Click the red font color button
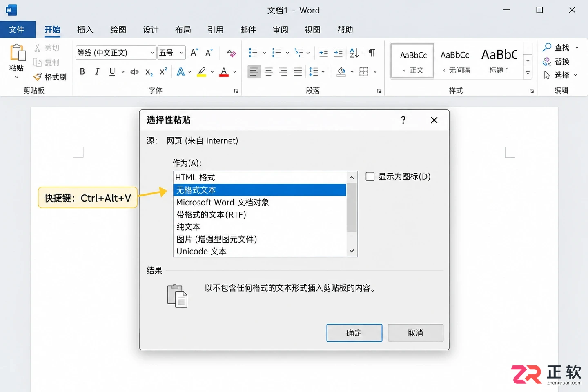The height and width of the screenshot is (392, 588). click(224, 72)
